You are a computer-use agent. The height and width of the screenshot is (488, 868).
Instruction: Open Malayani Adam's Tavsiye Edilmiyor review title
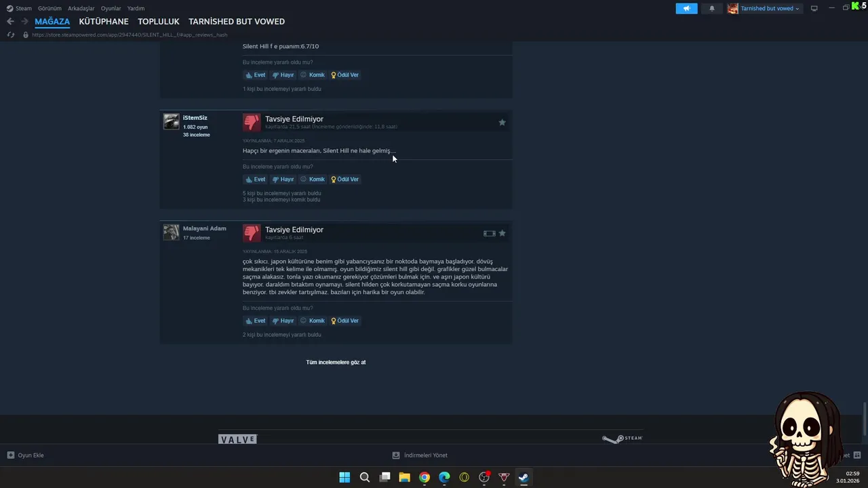click(294, 230)
